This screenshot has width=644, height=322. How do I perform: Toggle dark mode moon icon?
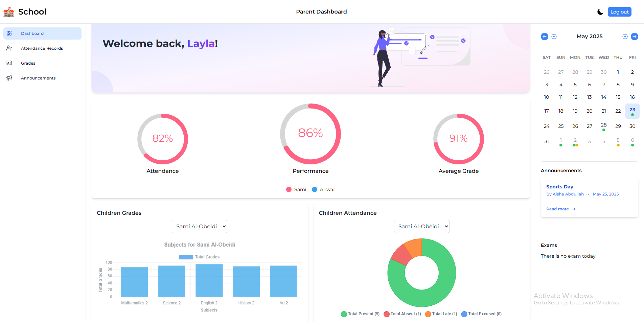[600, 12]
